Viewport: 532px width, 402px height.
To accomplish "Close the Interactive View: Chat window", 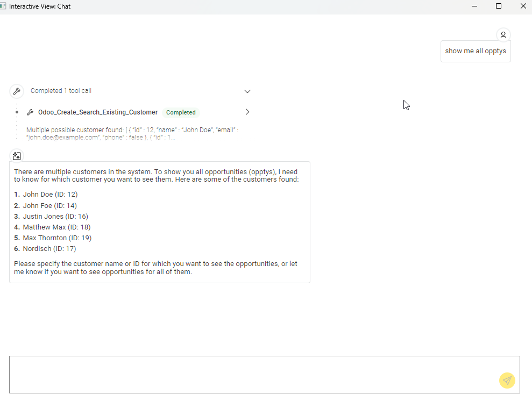I will click(523, 6).
